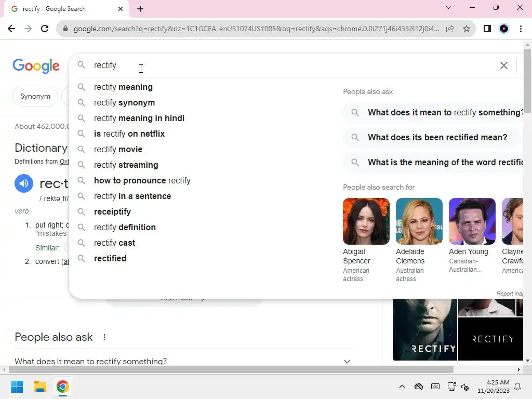The image size is (532, 399).
Task: Open File Explorer from taskbar
Action: pyautogui.click(x=39, y=387)
